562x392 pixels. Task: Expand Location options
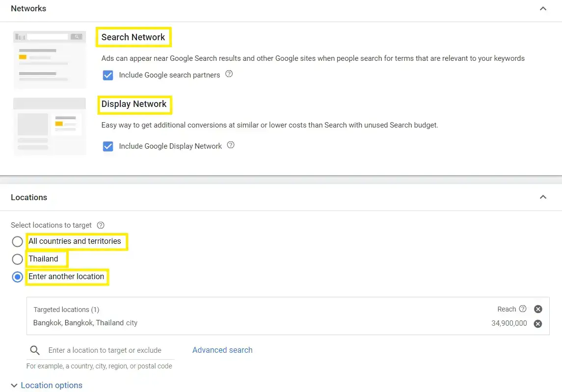tap(47, 386)
